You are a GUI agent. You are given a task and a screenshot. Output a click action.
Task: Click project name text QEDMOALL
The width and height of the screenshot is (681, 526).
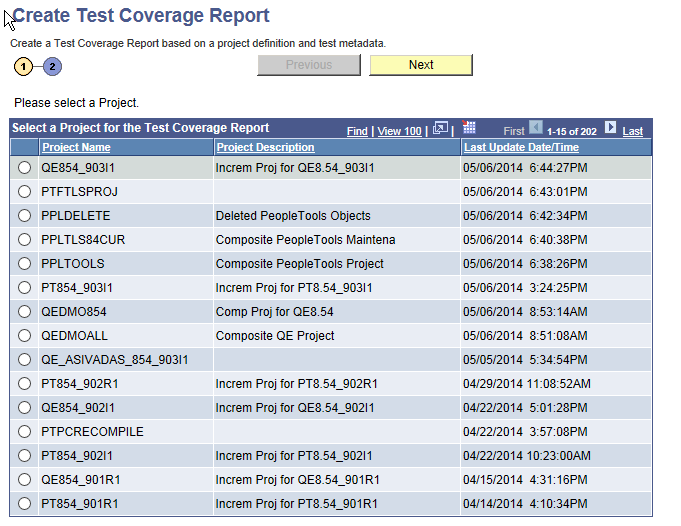tap(74, 336)
